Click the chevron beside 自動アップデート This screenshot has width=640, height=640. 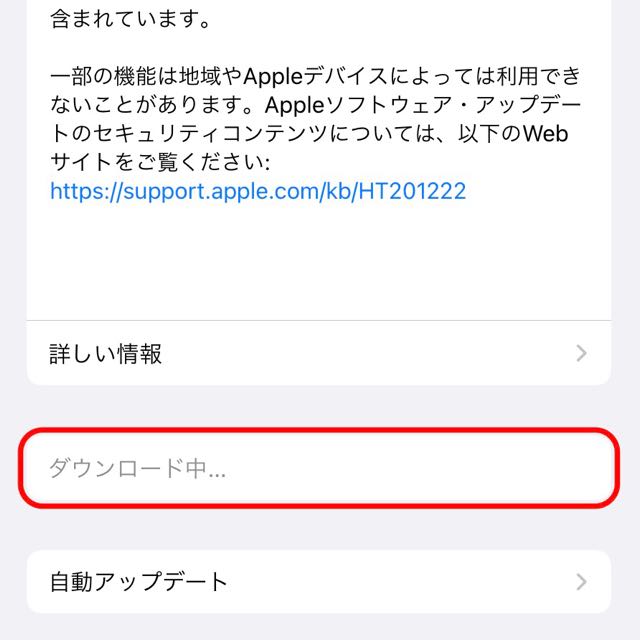[582, 582]
